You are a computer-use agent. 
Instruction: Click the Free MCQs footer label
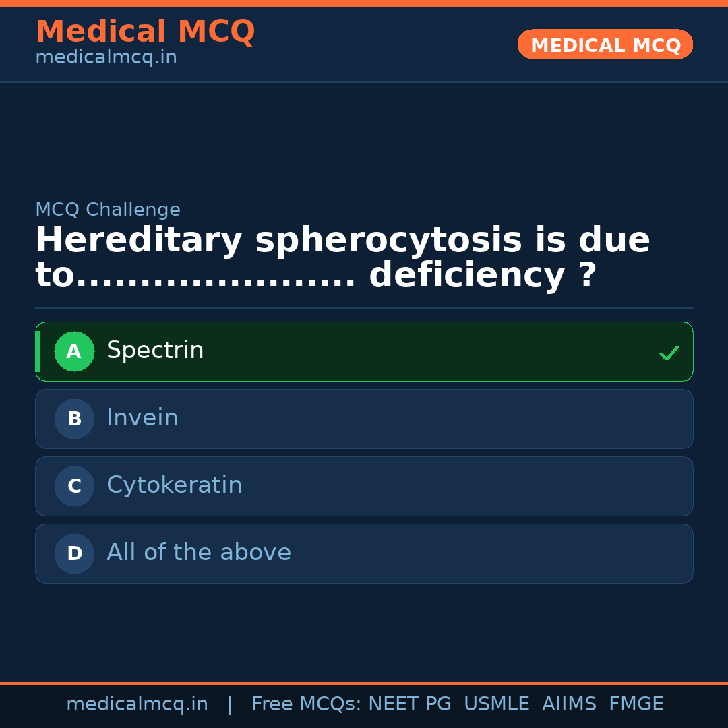click(x=306, y=704)
